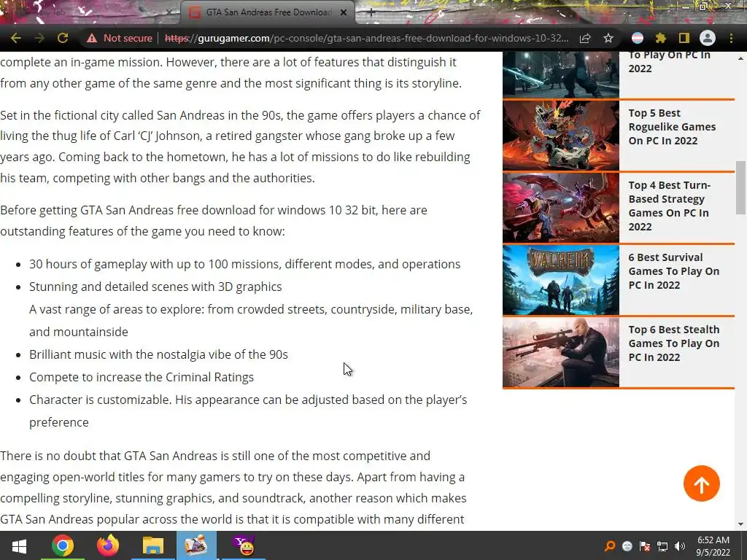Click the Valheim thumbnail image
747x560 pixels.
[x=561, y=280]
